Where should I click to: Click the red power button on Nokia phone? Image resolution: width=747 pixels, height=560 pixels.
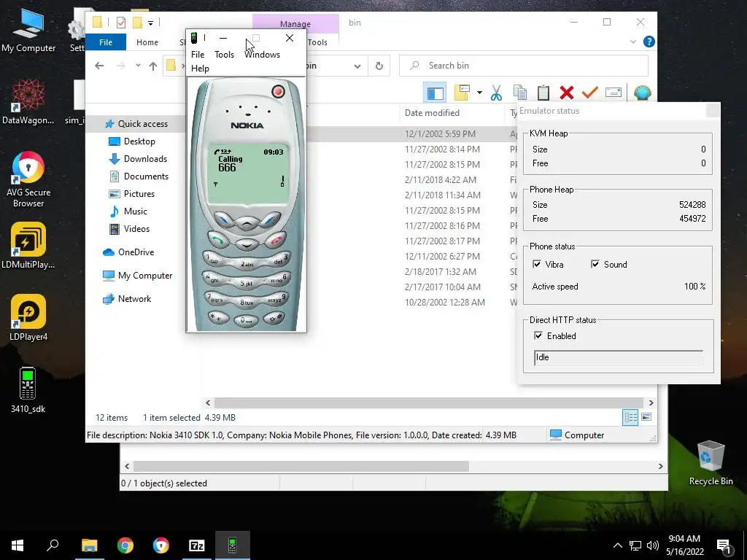(x=278, y=91)
